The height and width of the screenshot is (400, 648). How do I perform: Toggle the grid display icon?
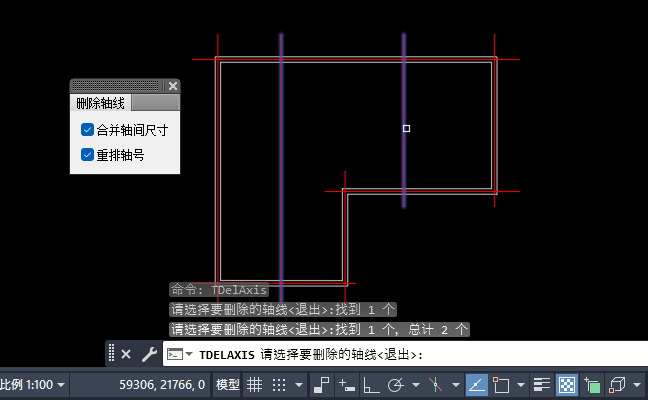(255, 385)
